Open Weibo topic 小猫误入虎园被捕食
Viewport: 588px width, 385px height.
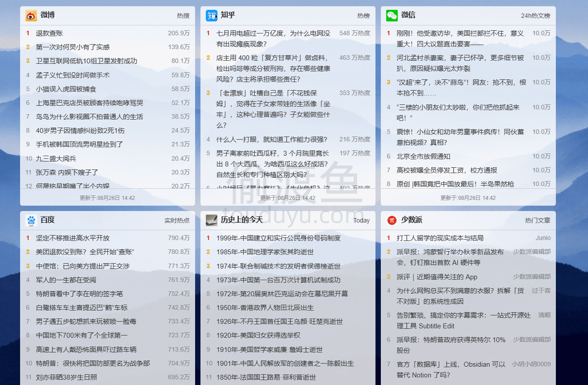click(66, 89)
